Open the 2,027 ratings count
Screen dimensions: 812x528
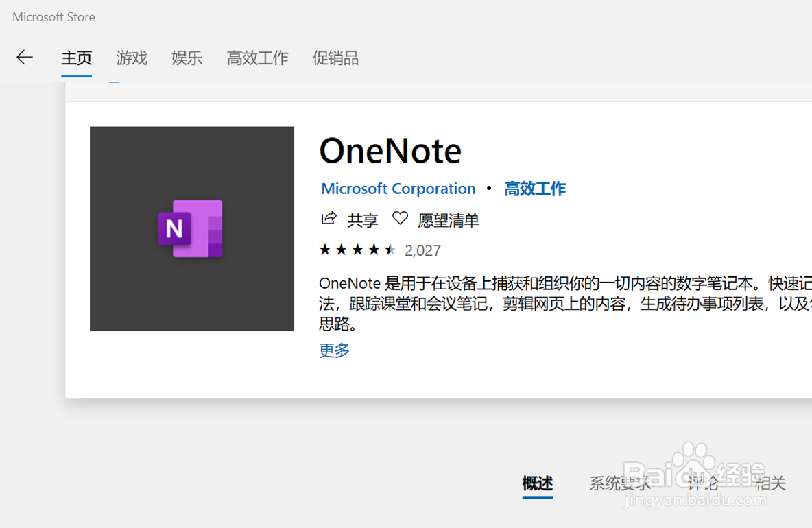coord(422,250)
